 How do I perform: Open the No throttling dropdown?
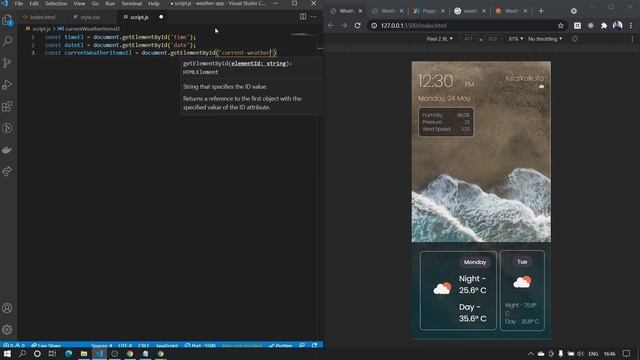pyautogui.click(x=545, y=39)
